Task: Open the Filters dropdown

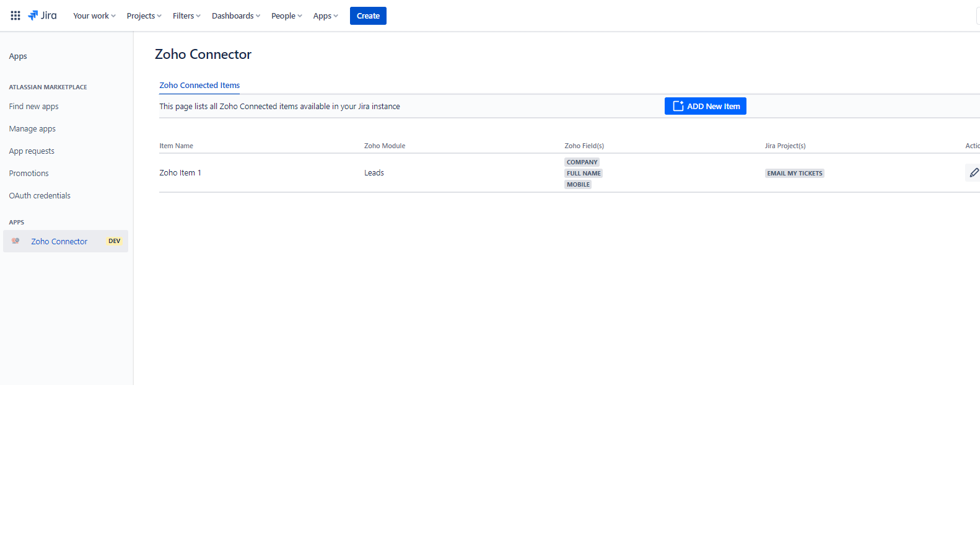Action: pos(186,15)
